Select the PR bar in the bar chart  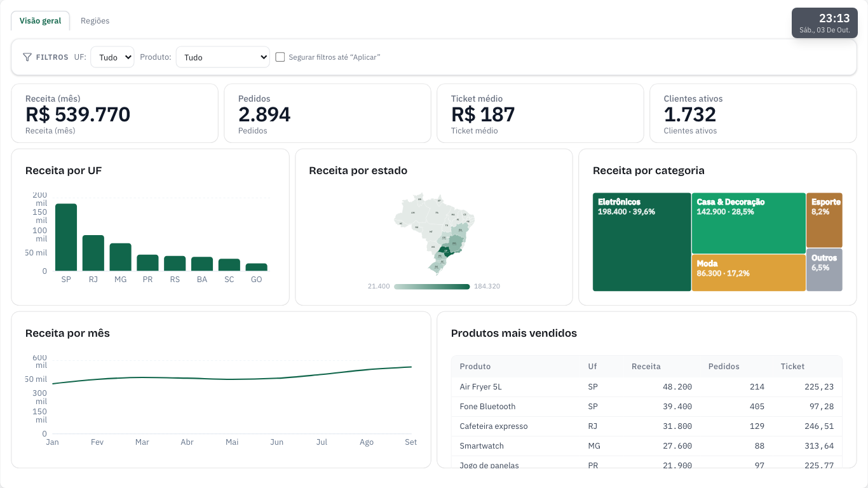[x=148, y=263]
